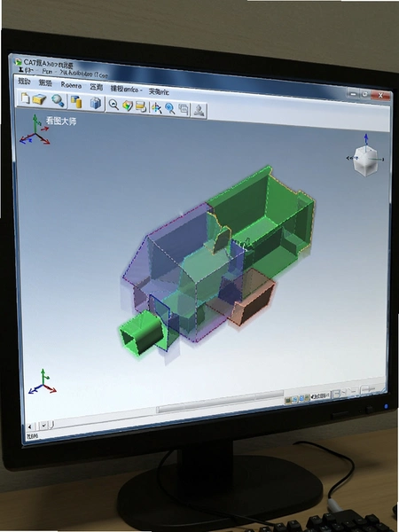
Task: Click the grey stamp icon in toolbar
Action: click(199, 111)
